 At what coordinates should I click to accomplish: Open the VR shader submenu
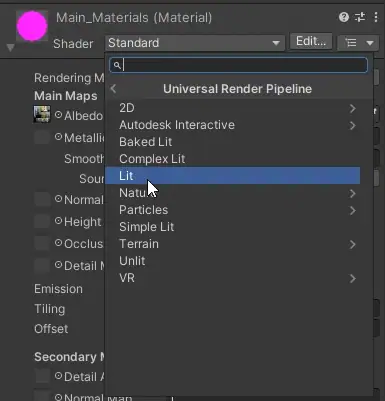[x=233, y=278]
